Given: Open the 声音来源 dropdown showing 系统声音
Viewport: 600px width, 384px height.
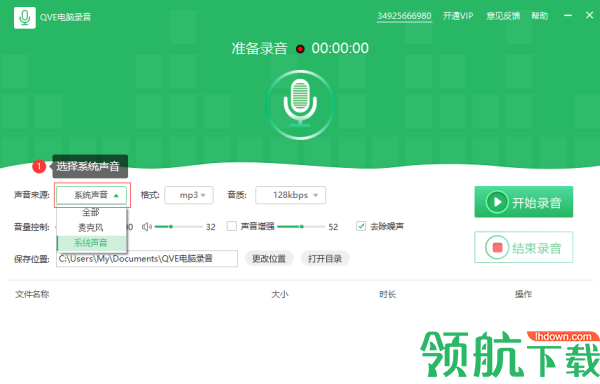Looking at the screenshot, I should (x=92, y=195).
